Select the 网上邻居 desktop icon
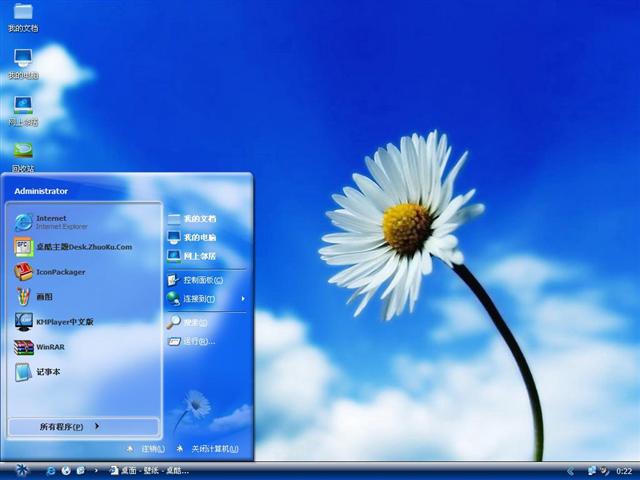The width and height of the screenshot is (640, 480). click(x=22, y=108)
